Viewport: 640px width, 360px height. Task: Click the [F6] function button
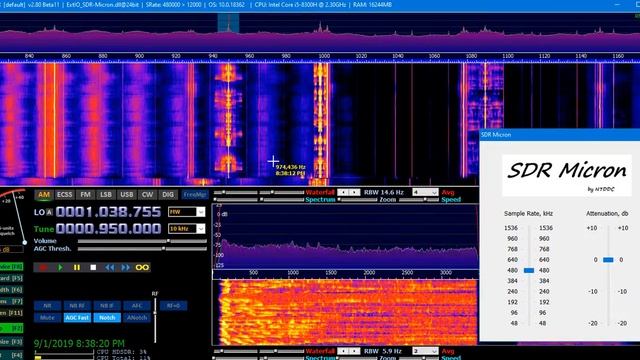(11, 290)
